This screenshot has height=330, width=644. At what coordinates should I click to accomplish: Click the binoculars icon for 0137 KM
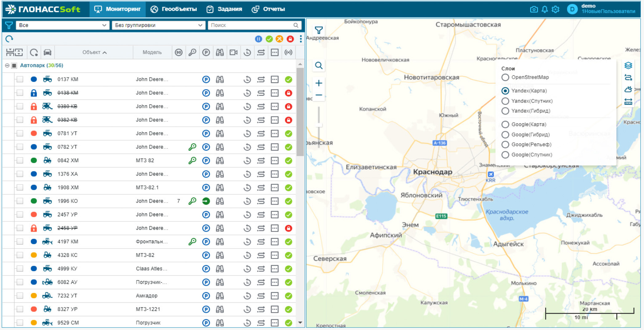pyautogui.click(x=220, y=79)
